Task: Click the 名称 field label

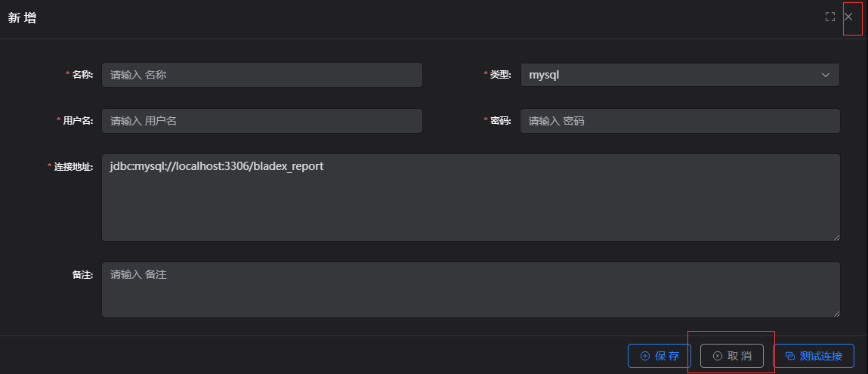Action: click(82, 75)
